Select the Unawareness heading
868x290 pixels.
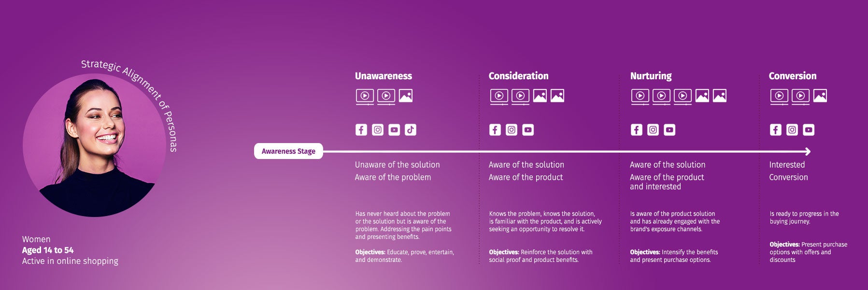384,76
